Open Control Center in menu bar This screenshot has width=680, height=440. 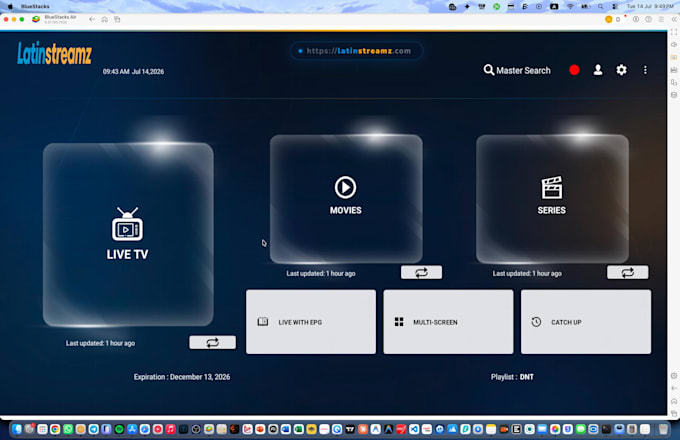[615, 7]
